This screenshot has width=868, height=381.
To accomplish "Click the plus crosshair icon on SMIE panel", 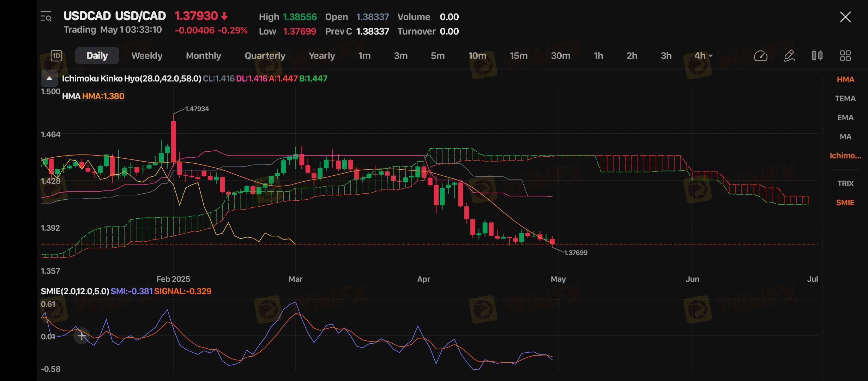I will click(82, 336).
